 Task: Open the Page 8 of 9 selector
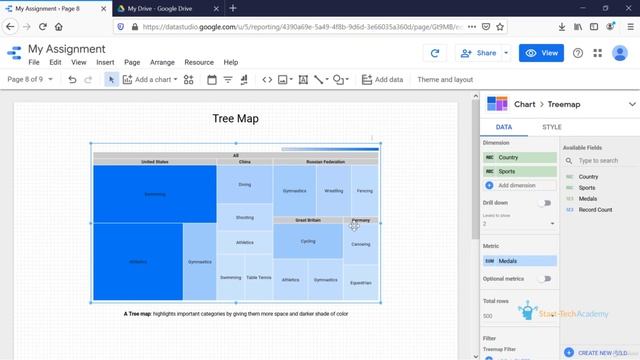pos(30,80)
